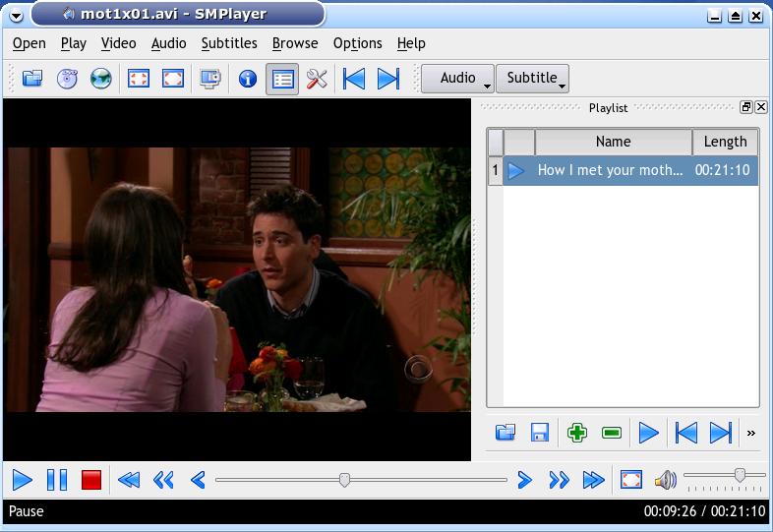Open the Browse menu
Screen dimensions: 773x532
point(295,43)
